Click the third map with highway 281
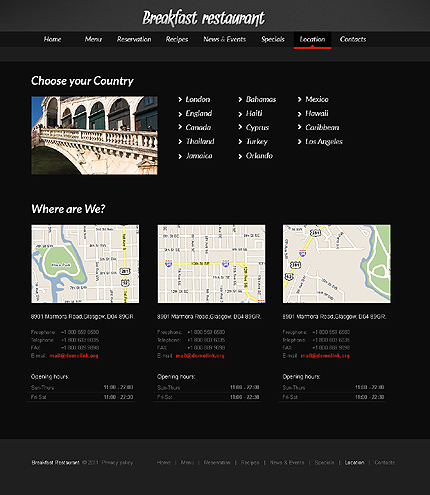The width and height of the screenshot is (430, 495). (337, 264)
